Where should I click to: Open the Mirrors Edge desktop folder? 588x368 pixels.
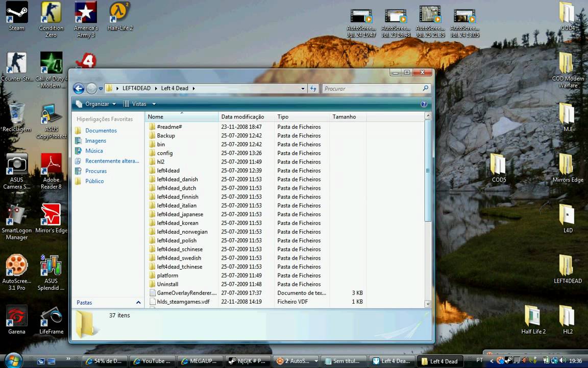568,168
